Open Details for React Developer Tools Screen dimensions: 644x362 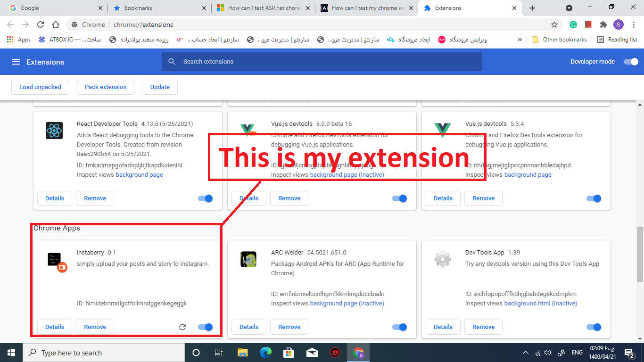point(55,198)
